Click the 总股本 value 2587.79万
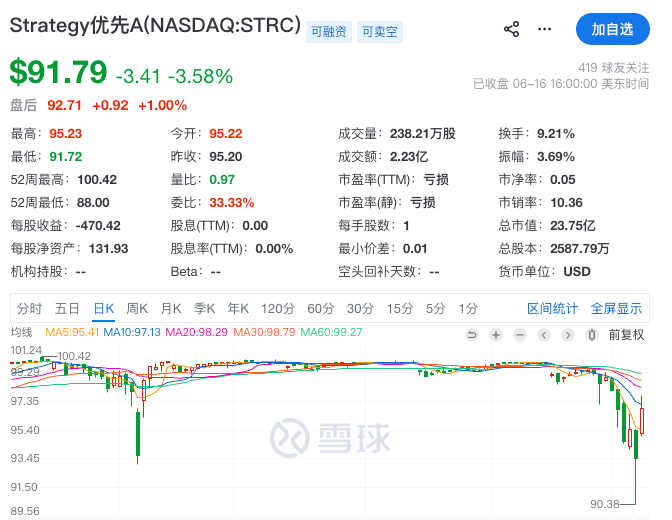This screenshot has width=672, height=520. pyautogui.click(x=580, y=249)
